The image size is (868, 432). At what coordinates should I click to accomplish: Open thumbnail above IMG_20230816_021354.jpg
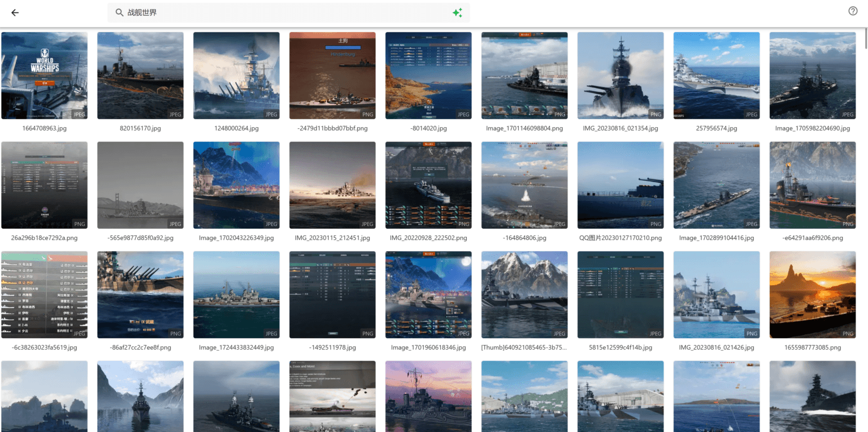click(620, 76)
